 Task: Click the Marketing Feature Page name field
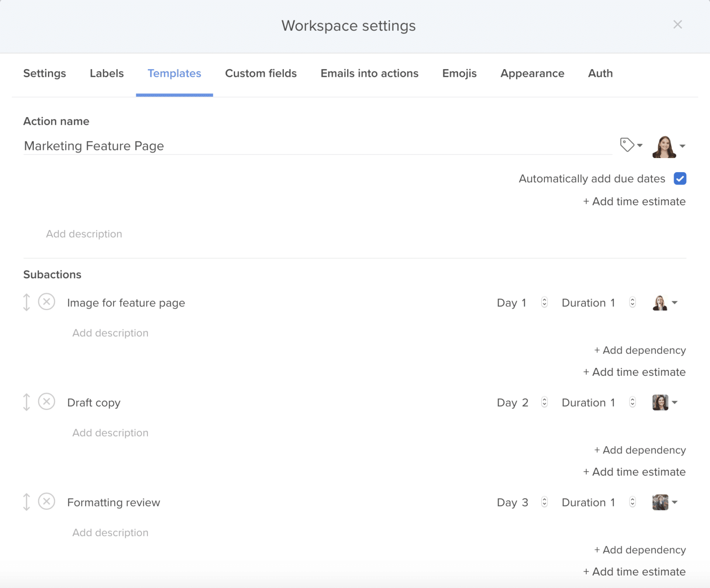pyautogui.click(x=177, y=146)
